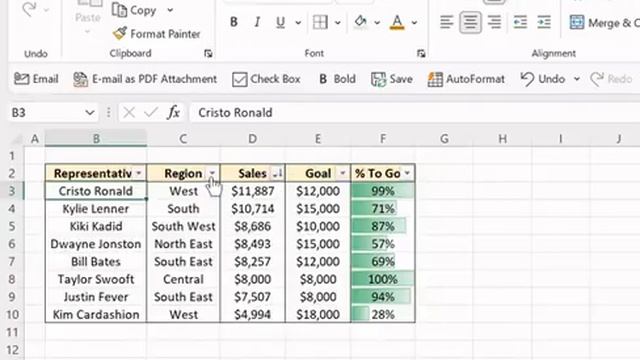Screen dimensions: 640x360
Task: Center align text
Action: pos(470,22)
